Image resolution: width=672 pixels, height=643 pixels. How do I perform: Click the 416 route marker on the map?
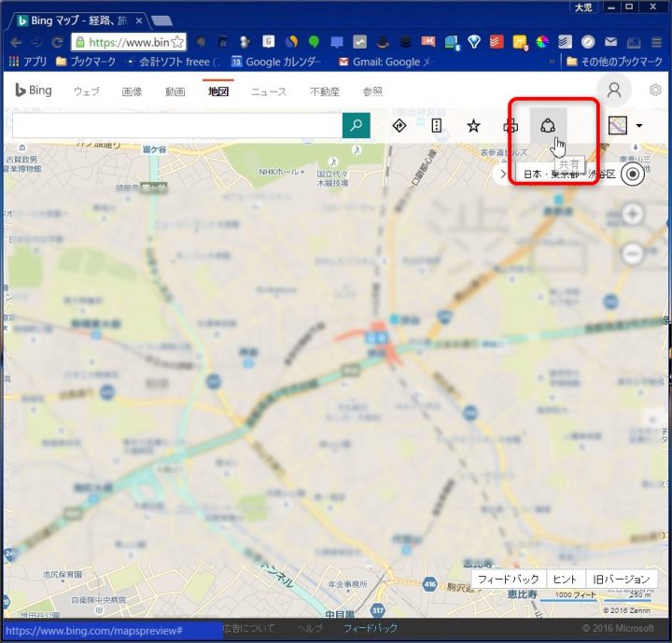tap(429, 584)
